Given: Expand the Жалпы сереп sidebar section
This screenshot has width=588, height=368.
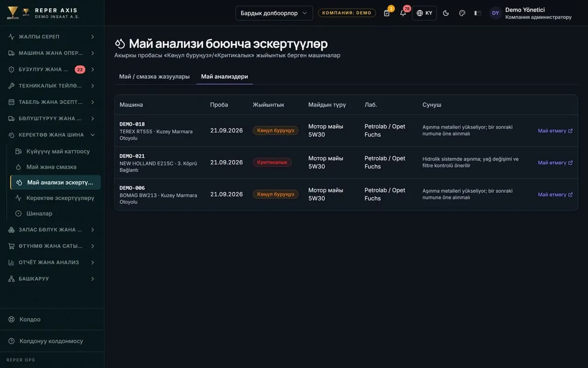Looking at the screenshot, I should [x=52, y=37].
